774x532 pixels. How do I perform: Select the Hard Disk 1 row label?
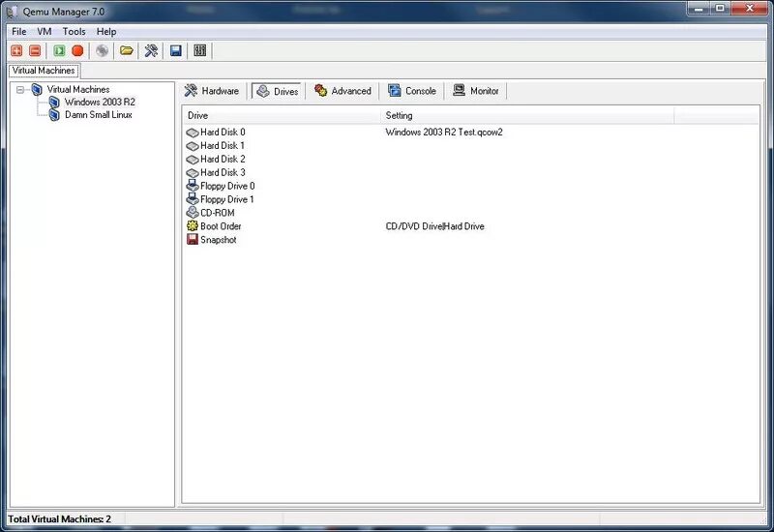tap(223, 146)
